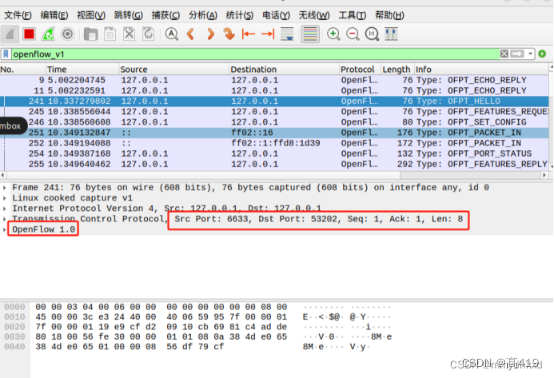
Task: Apply the display filter arrow button
Action: point(517,54)
